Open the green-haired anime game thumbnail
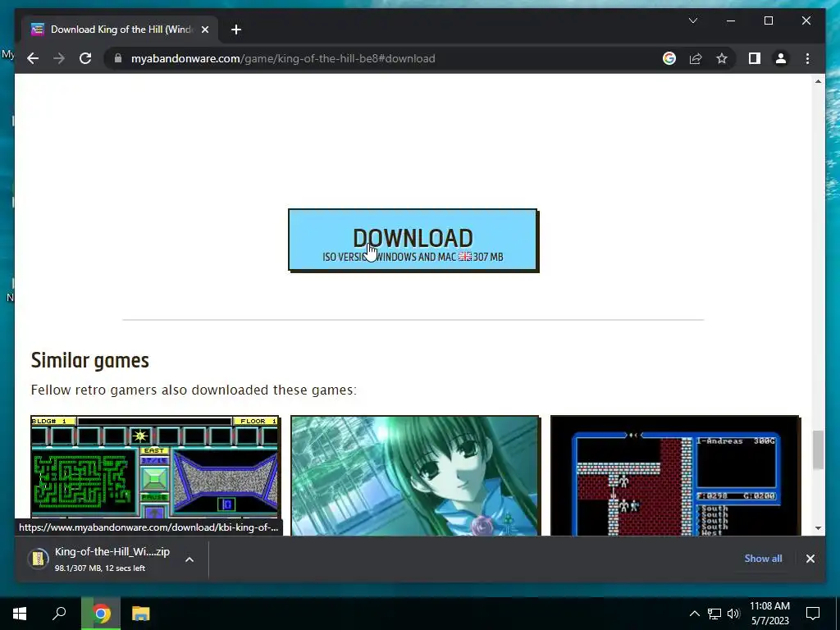Screen dimensions: 840x630 click(415, 475)
